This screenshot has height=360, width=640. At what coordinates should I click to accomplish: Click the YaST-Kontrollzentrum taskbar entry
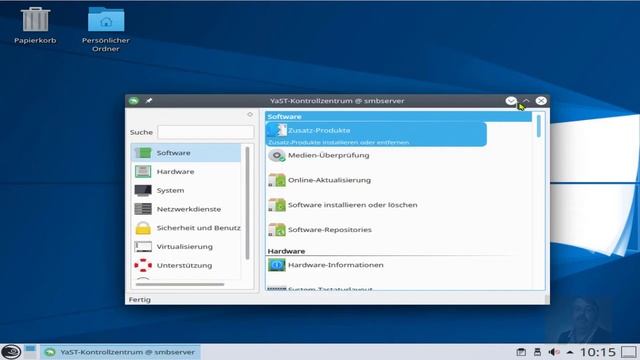tap(120, 352)
